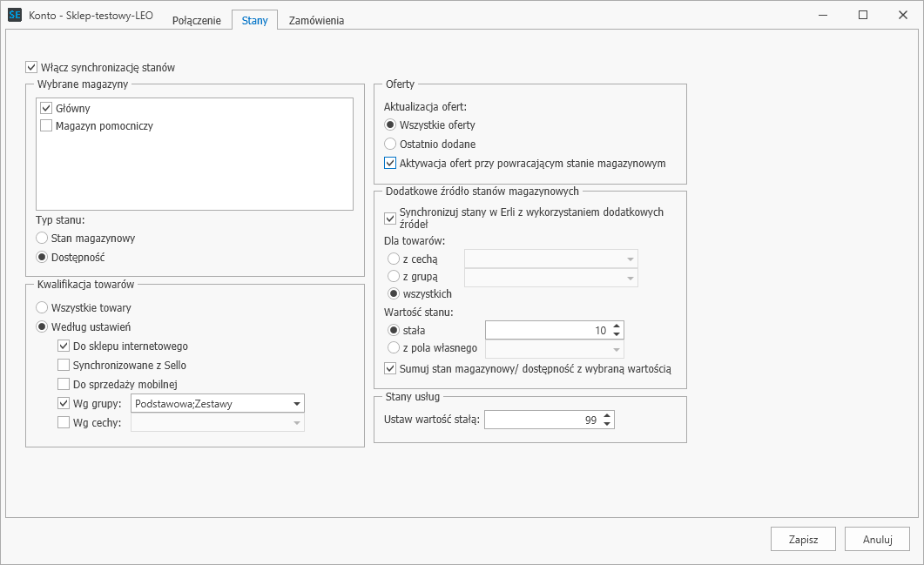
Task: Click the SE application icon in title bar
Action: click(x=15, y=16)
